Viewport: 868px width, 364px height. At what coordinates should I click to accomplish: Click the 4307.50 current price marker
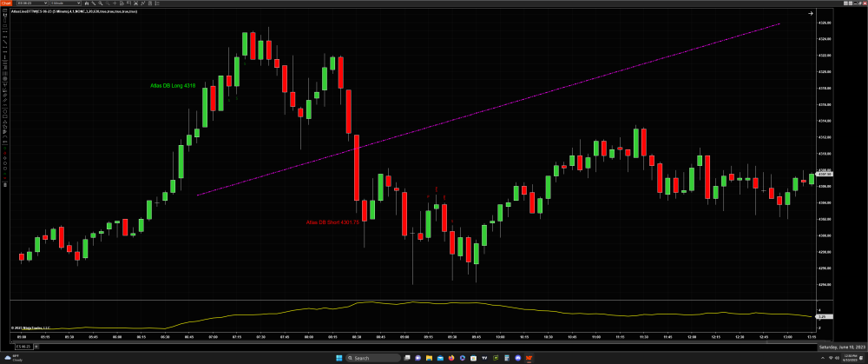coord(825,174)
